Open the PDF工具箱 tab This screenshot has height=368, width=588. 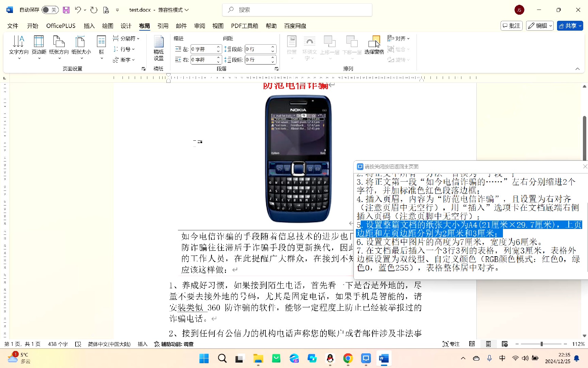[244, 26]
